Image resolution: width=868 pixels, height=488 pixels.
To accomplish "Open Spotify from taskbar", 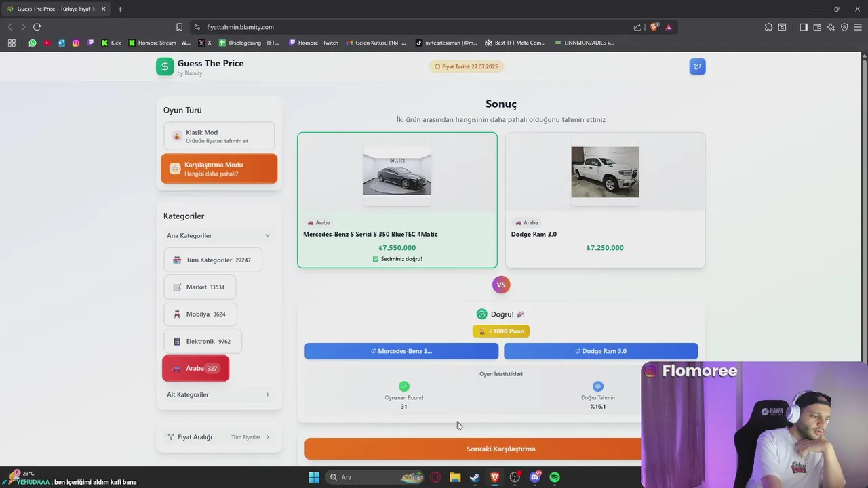I will pos(555,477).
